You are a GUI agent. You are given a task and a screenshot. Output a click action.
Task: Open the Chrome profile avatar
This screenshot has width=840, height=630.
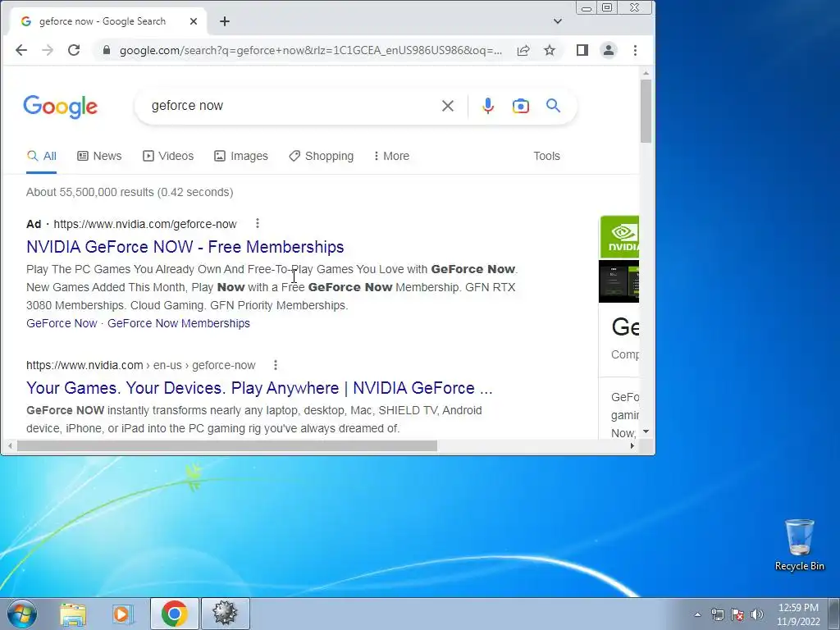pyautogui.click(x=609, y=50)
